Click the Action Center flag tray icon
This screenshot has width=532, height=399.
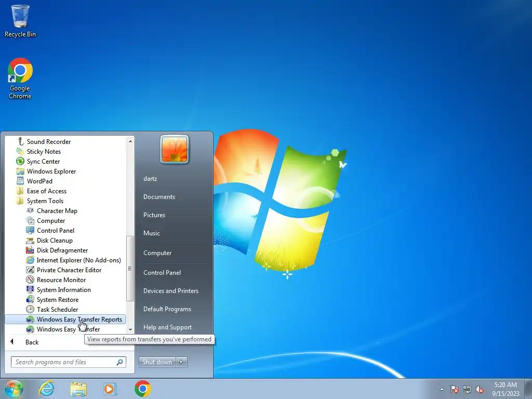click(x=455, y=389)
